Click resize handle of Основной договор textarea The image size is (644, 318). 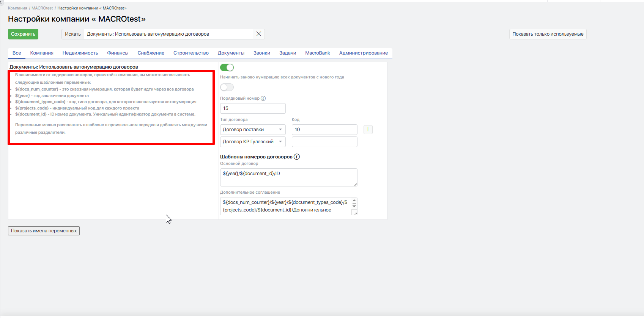click(355, 184)
